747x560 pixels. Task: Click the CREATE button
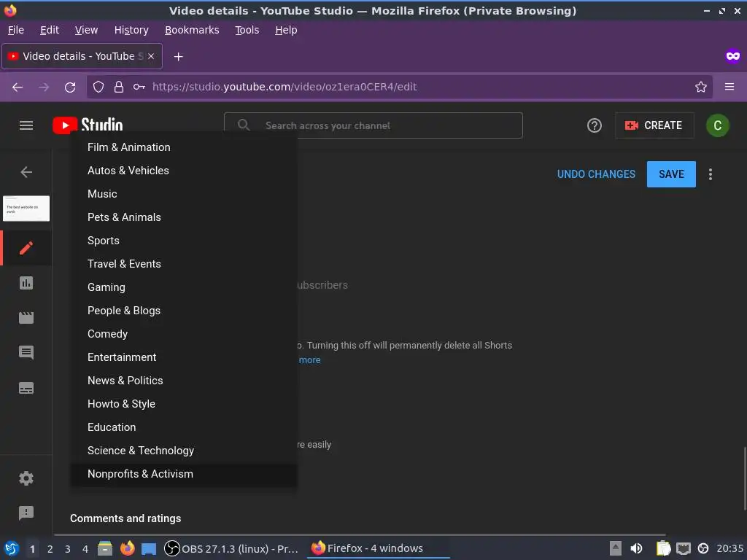coord(654,125)
